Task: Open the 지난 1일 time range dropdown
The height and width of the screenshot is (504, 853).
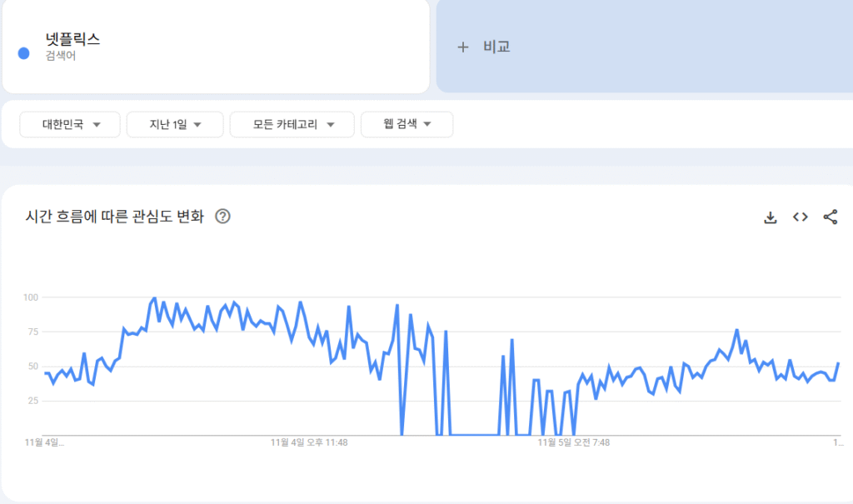Action: tap(175, 124)
